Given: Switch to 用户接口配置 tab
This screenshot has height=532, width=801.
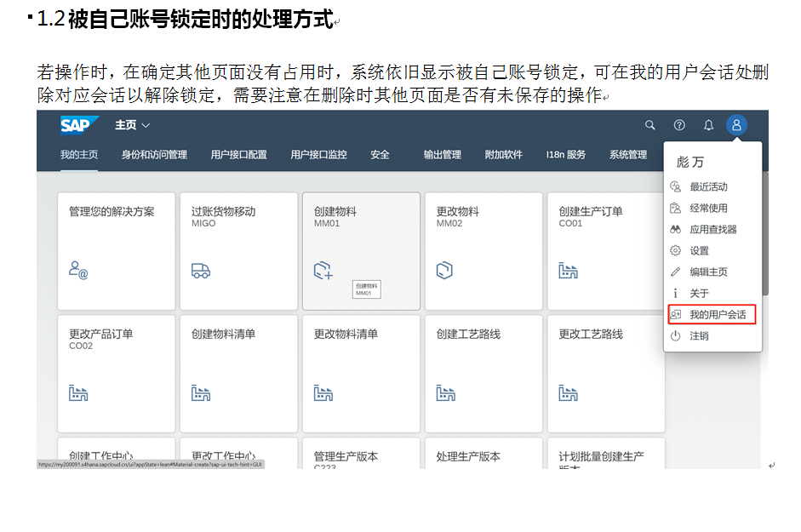Looking at the screenshot, I should 239,155.
